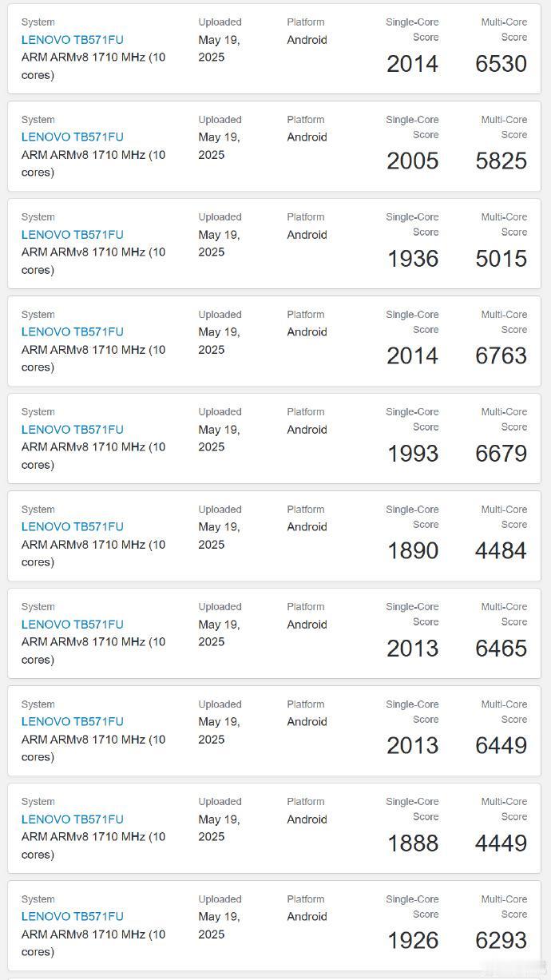Open LENOVO TB571FU result scoring 6763 multi-core
The width and height of the screenshot is (551, 980).
click(72, 332)
